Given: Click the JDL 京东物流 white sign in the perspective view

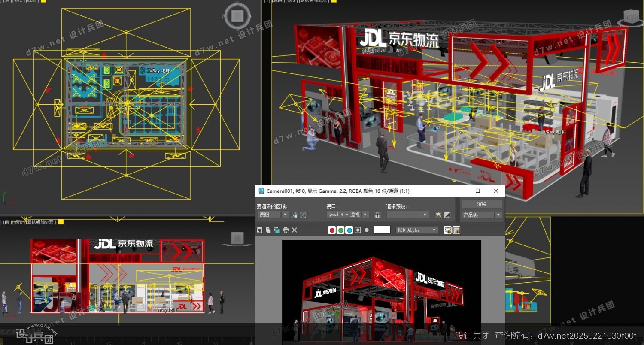Looking at the screenshot, I should [x=399, y=39].
